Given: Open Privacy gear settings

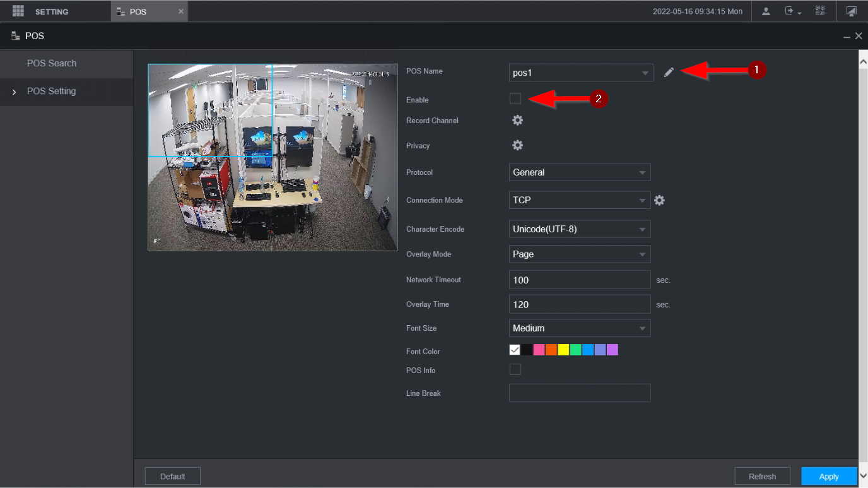Looking at the screenshot, I should [517, 146].
